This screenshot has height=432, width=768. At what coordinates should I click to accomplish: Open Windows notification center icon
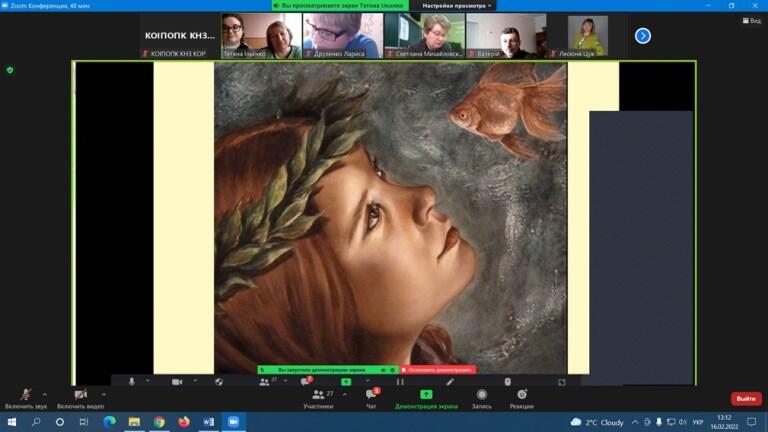pyautogui.click(x=751, y=422)
